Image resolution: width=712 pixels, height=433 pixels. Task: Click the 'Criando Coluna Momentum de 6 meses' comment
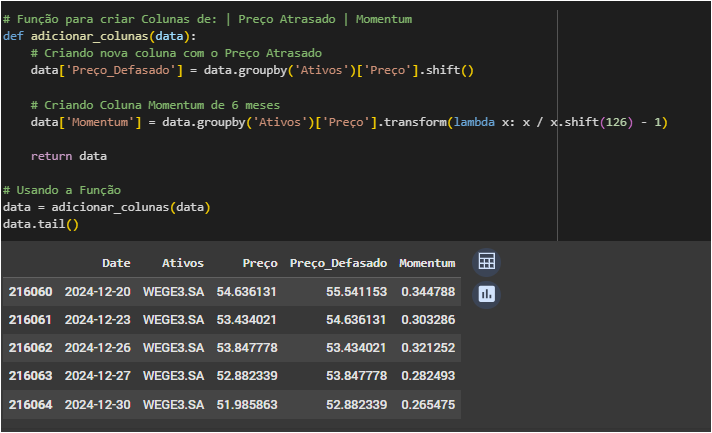click(x=155, y=105)
